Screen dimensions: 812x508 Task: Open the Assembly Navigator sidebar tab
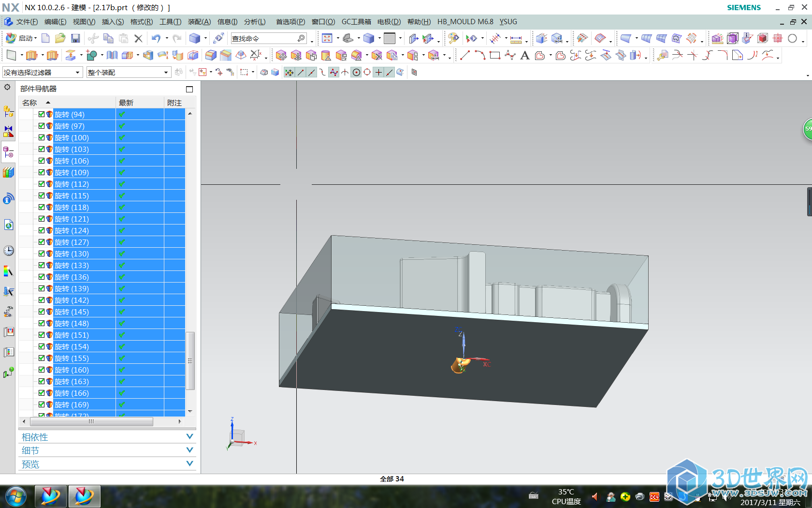point(8,111)
